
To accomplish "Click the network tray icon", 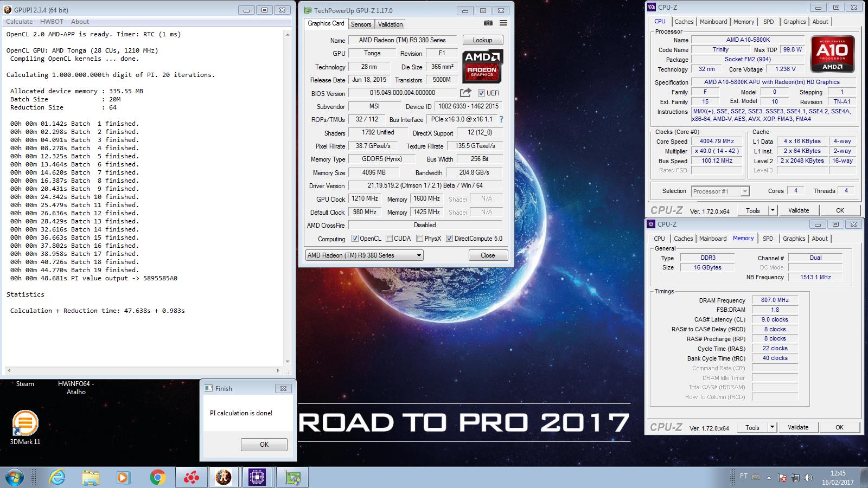I will pos(795,478).
